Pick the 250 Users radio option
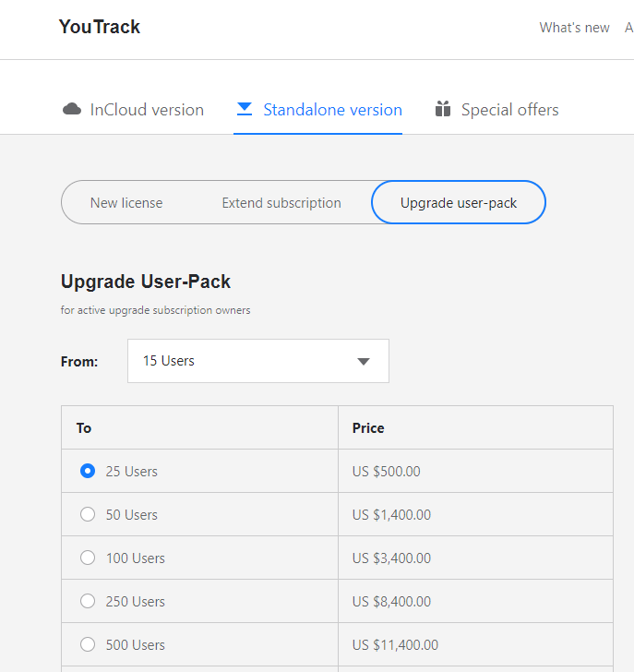634x672 pixels. (x=88, y=602)
